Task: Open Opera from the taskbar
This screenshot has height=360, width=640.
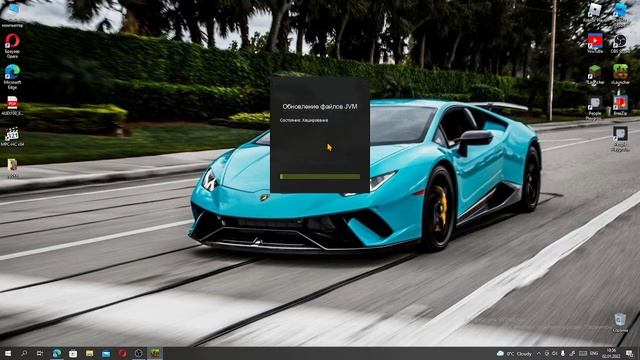Action: coord(122,353)
